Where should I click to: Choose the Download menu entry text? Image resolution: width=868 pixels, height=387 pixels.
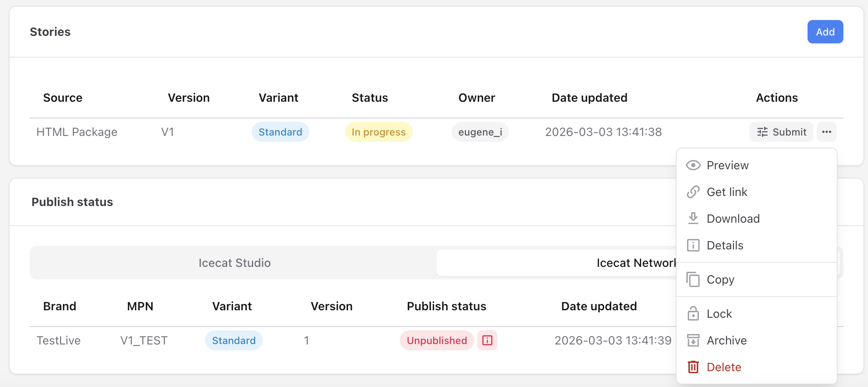click(733, 219)
